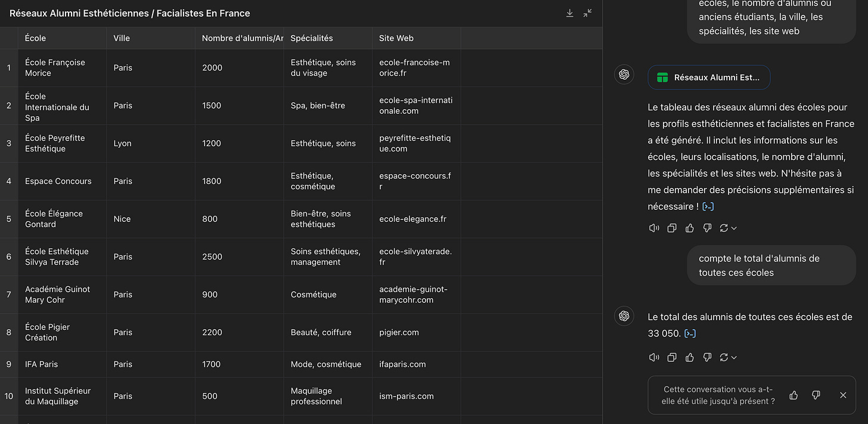The height and width of the screenshot is (424, 868).
Task: Download the table using the download icon
Action: pos(570,13)
